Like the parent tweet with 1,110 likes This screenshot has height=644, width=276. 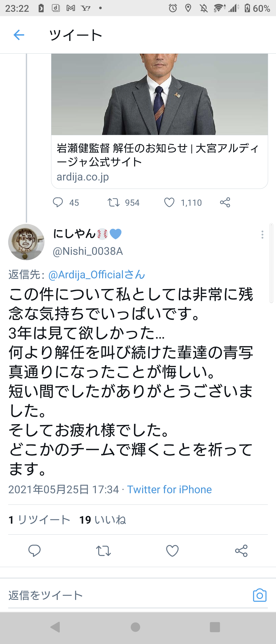169,202
